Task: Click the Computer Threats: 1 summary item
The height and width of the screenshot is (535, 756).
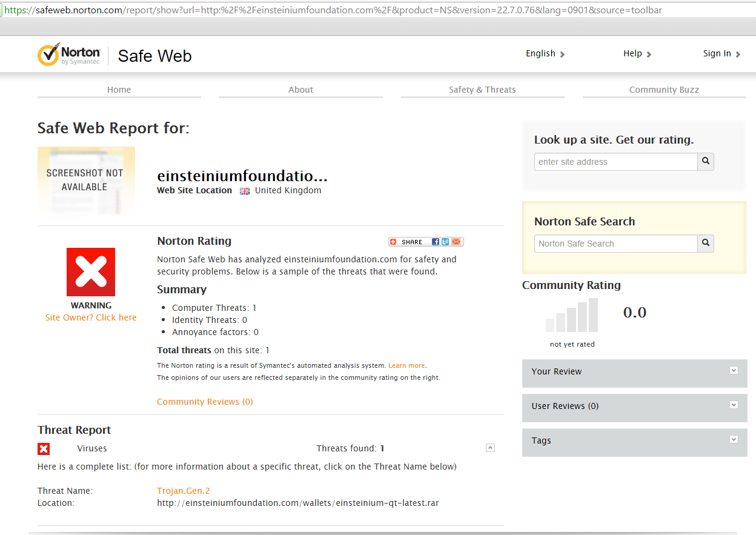Action: point(214,308)
